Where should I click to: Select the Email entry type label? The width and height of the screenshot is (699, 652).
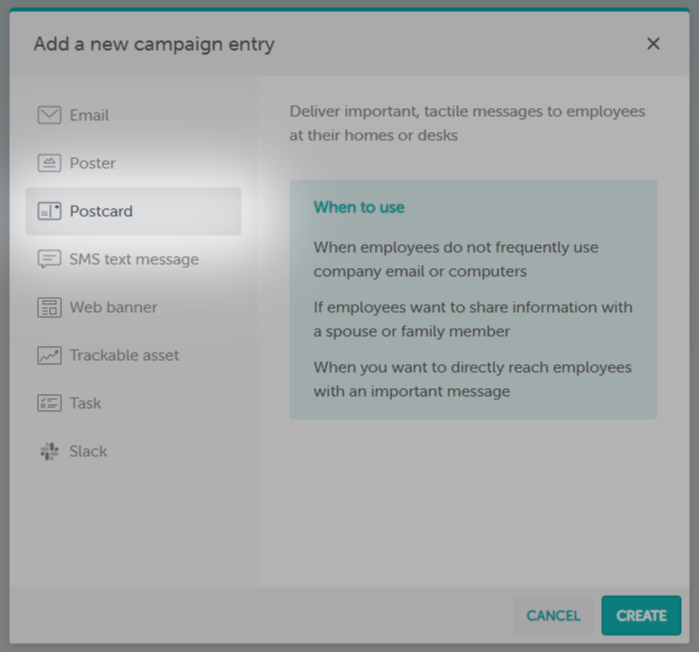[89, 115]
